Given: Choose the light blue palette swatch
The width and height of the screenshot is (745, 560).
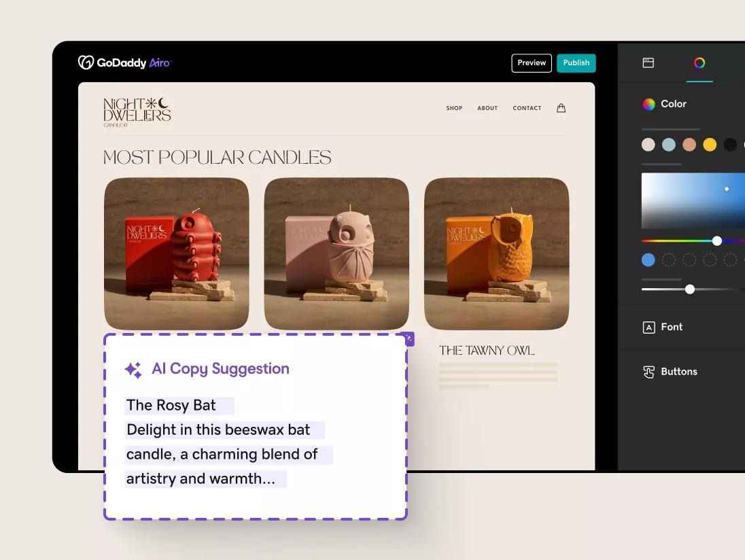Looking at the screenshot, I should pos(669,145).
